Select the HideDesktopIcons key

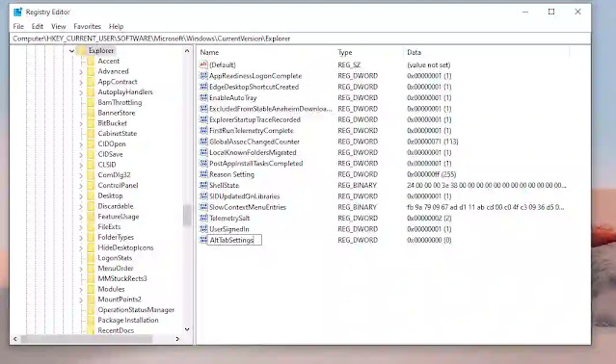(x=125, y=247)
